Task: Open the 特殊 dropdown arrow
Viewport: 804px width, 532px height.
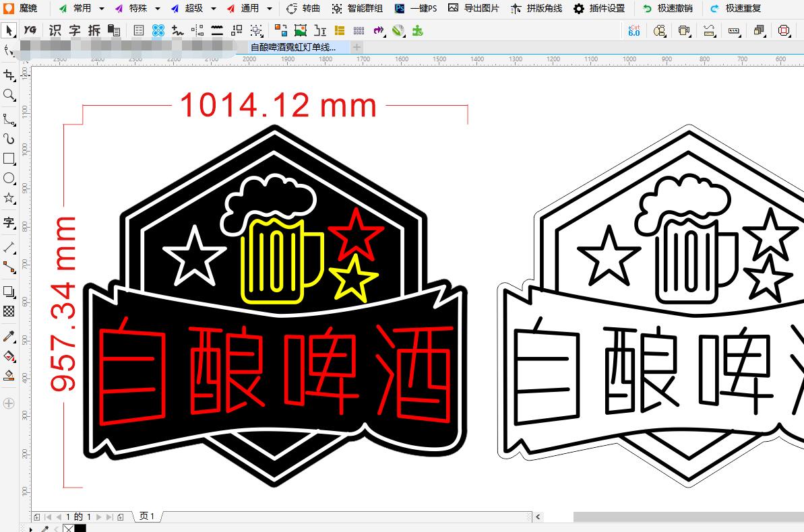Action: coord(158,9)
